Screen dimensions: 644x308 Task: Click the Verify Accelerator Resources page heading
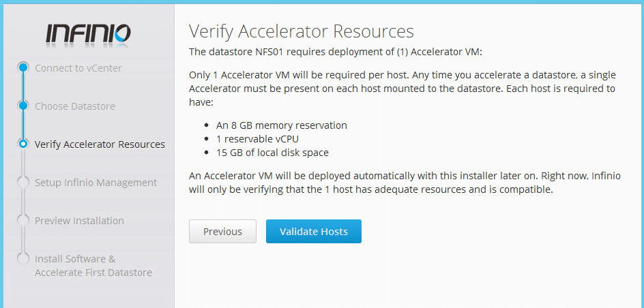301,31
